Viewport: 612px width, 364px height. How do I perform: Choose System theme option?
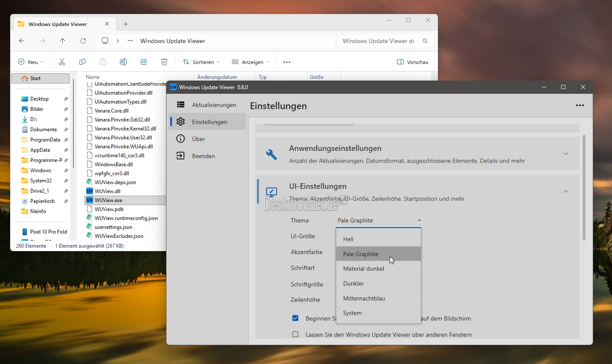(x=379, y=313)
